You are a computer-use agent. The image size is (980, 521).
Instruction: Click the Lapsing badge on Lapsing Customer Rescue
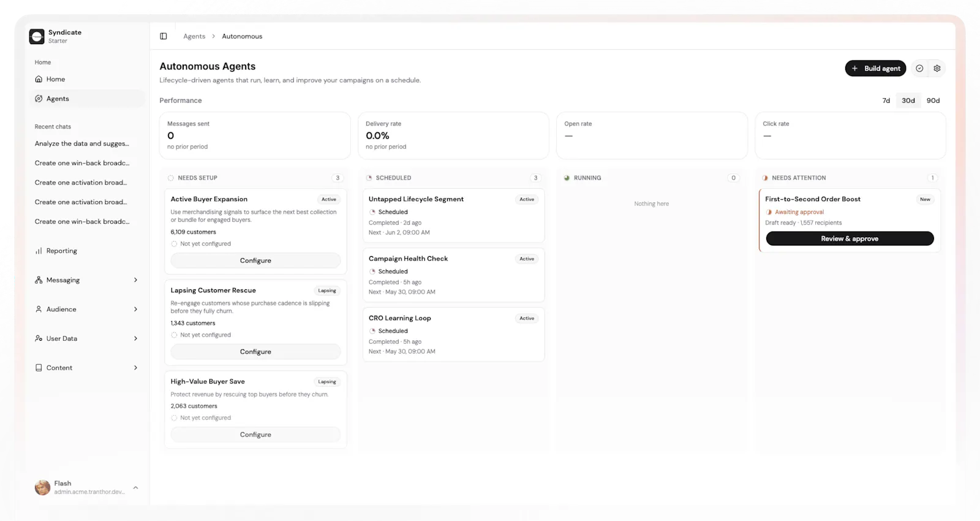click(x=327, y=291)
